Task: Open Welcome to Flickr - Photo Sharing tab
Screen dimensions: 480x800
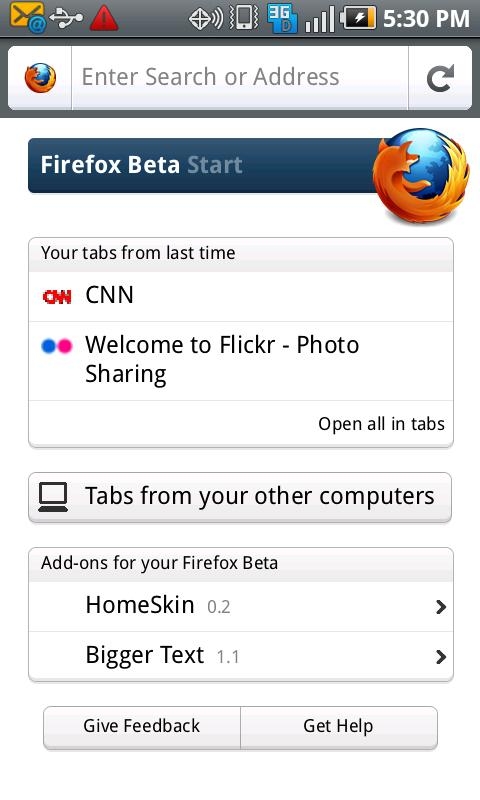Action: click(241, 361)
